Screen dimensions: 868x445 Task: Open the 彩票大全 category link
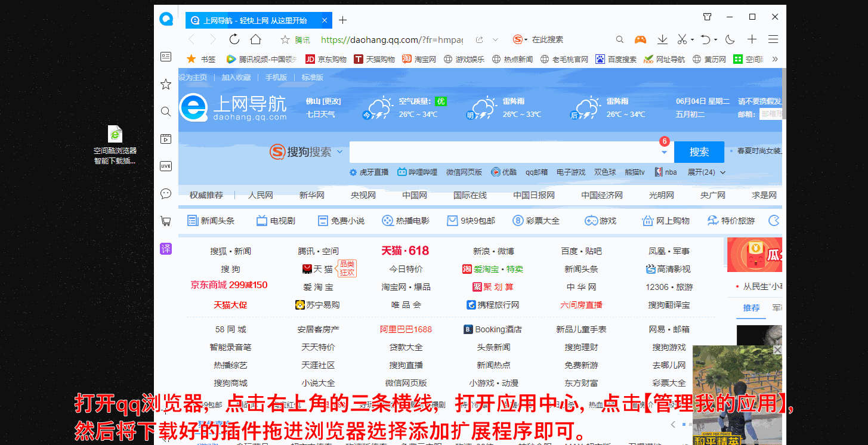[x=536, y=221]
